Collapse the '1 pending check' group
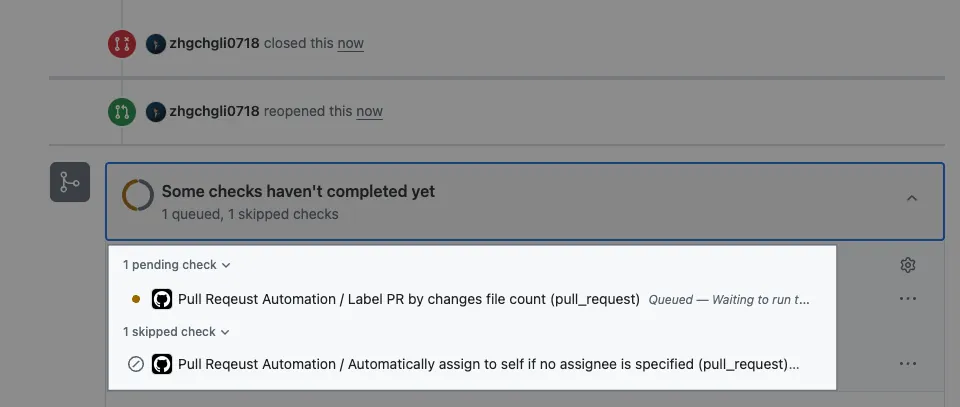Viewport: 960px width, 407px height. click(177, 265)
